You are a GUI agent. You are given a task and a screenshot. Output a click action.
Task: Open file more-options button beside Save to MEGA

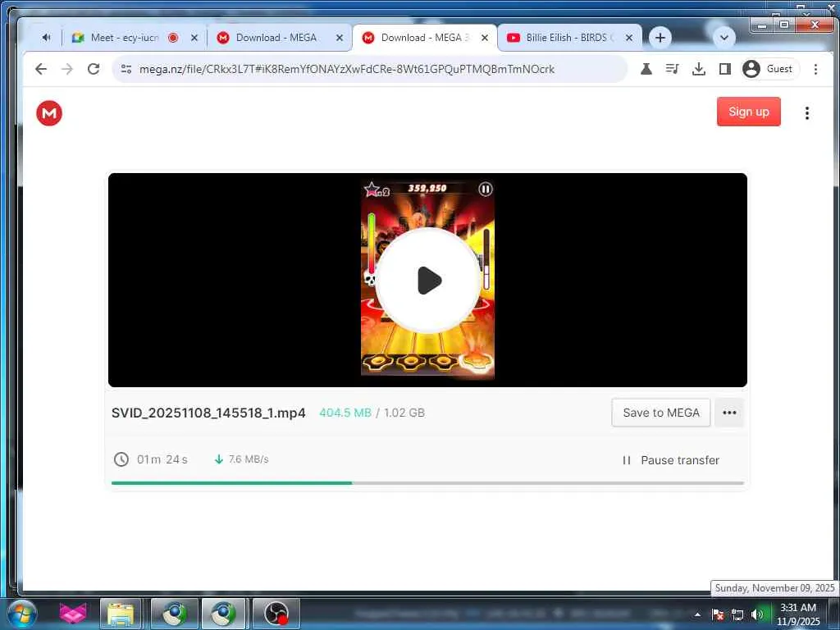(x=729, y=413)
